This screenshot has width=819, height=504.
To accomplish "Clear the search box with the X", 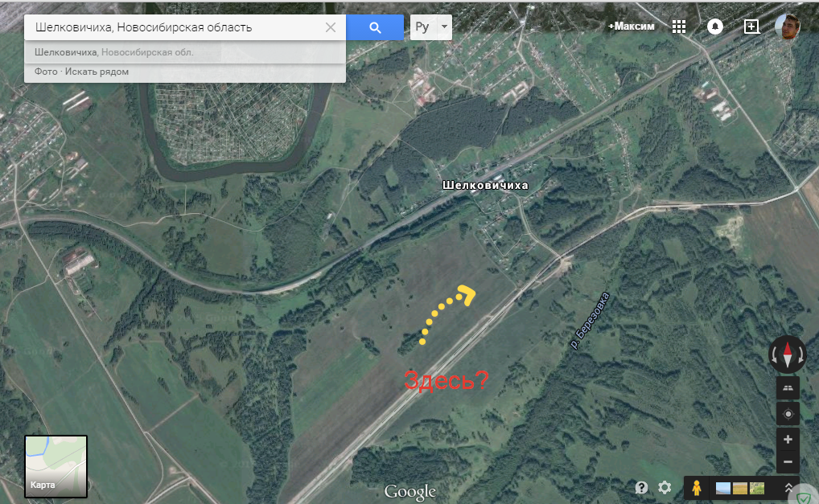I will point(331,27).
